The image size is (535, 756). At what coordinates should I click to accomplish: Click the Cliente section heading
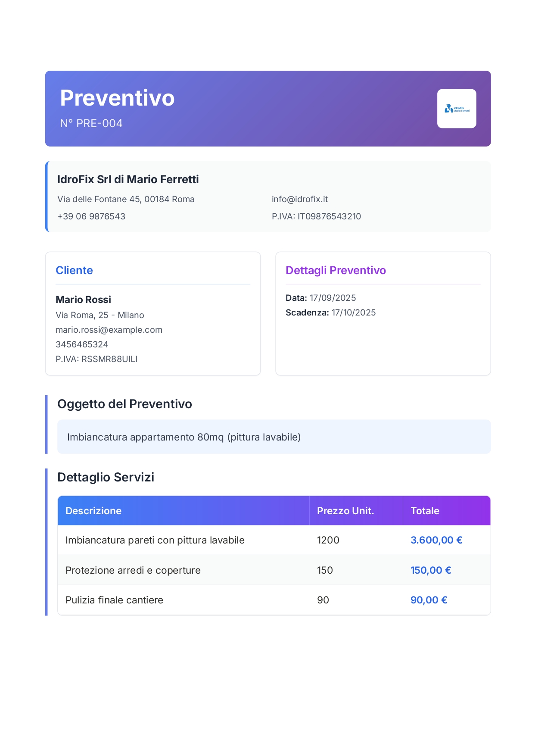(74, 270)
